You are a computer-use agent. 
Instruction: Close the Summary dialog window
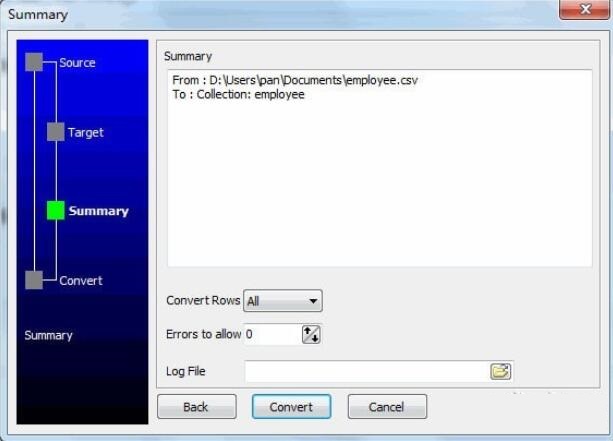tap(584, 9)
